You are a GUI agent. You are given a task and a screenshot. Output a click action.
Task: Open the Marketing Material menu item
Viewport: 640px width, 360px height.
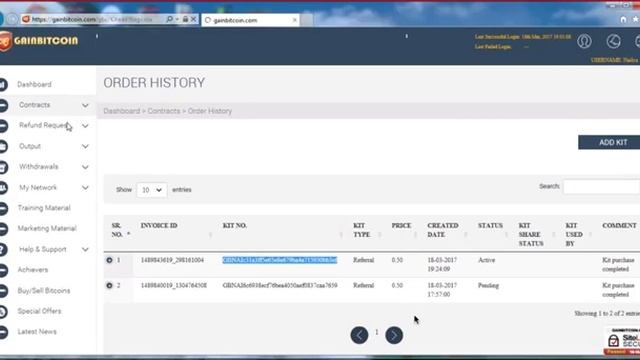(x=47, y=229)
